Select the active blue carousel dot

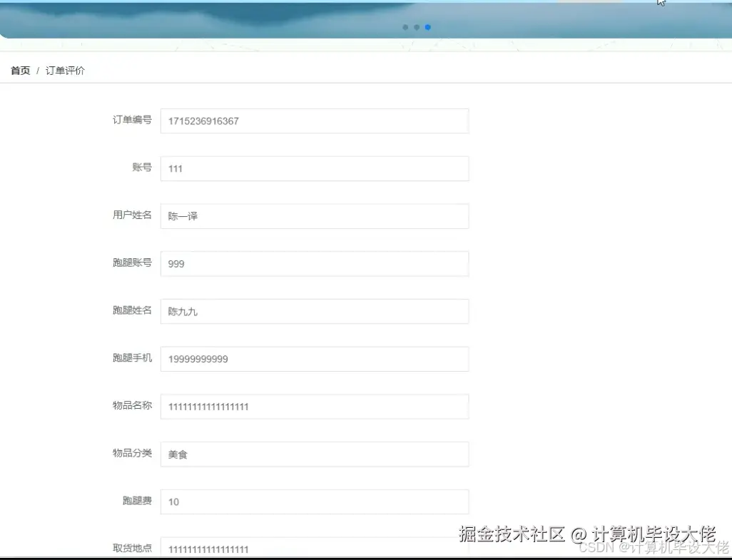[427, 27]
